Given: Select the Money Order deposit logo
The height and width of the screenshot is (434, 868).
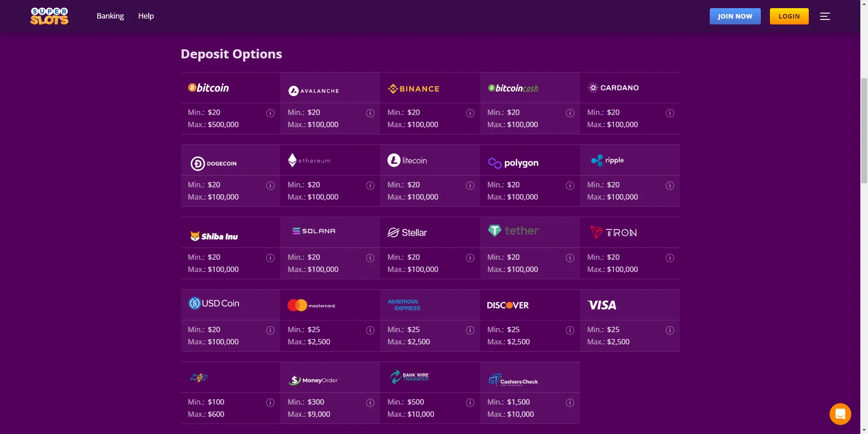Looking at the screenshot, I should pos(313,380).
